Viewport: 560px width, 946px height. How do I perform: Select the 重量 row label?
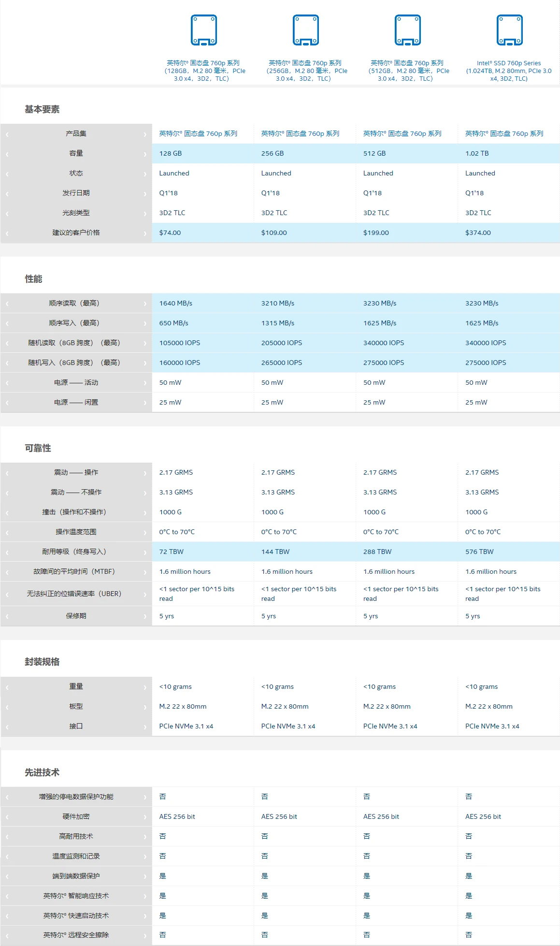coord(76,686)
